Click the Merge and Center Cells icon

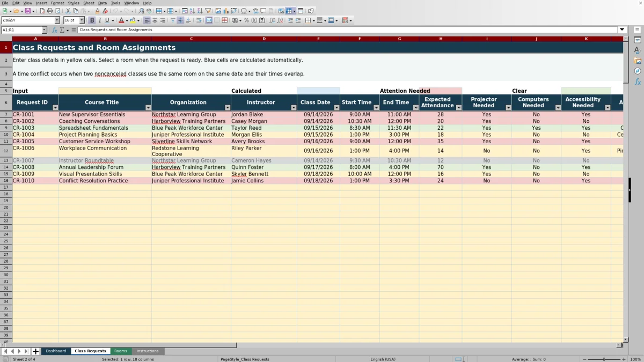click(x=209, y=20)
